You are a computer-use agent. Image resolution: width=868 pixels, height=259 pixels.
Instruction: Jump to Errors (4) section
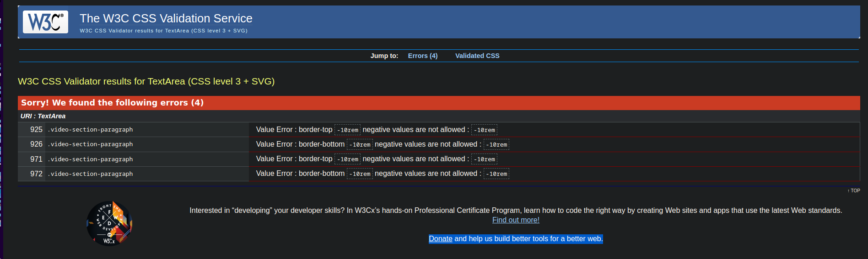422,56
